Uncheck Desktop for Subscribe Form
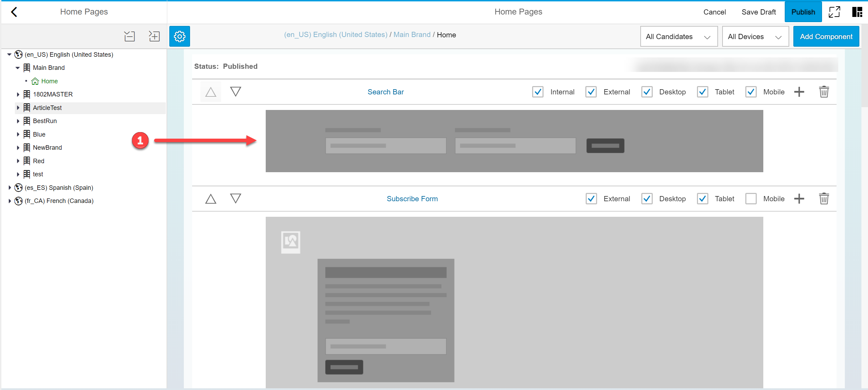 pos(647,199)
